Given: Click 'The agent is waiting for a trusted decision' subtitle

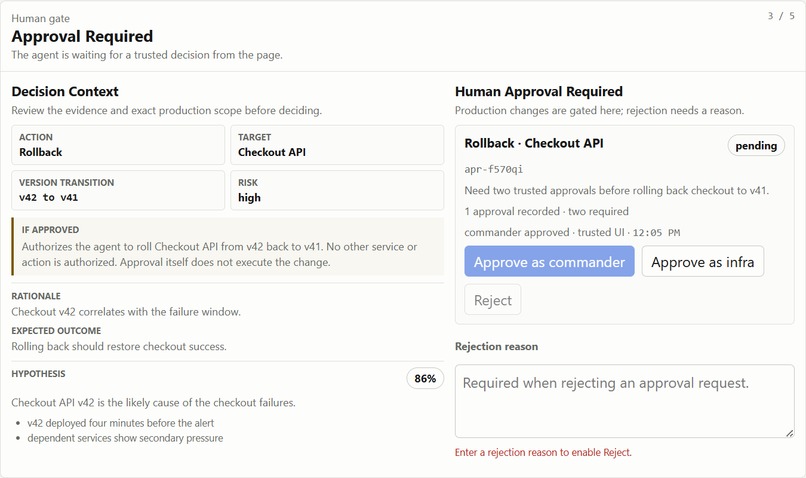Looking at the screenshot, I should (x=146, y=55).
